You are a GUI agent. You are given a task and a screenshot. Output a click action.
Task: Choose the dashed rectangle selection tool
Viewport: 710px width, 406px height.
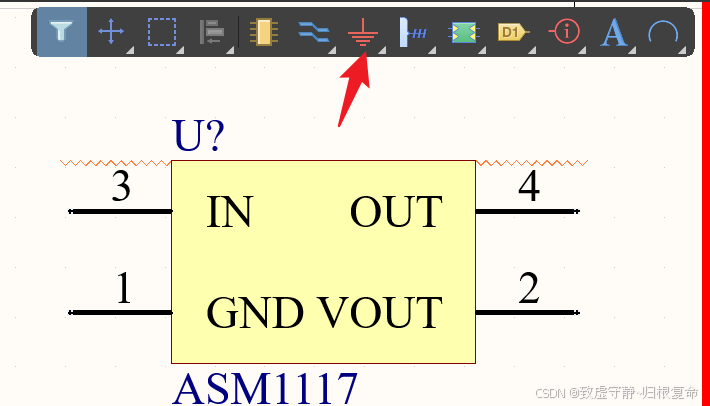(x=162, y=32)
